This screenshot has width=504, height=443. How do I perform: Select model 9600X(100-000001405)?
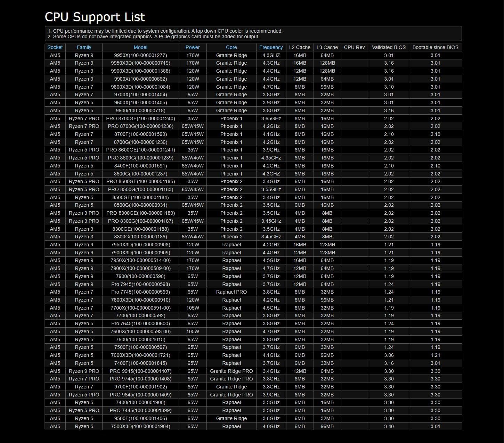point(140,102)
